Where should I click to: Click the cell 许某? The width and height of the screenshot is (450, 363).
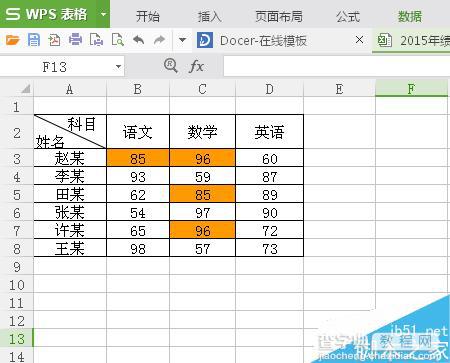tap(70, 230)
